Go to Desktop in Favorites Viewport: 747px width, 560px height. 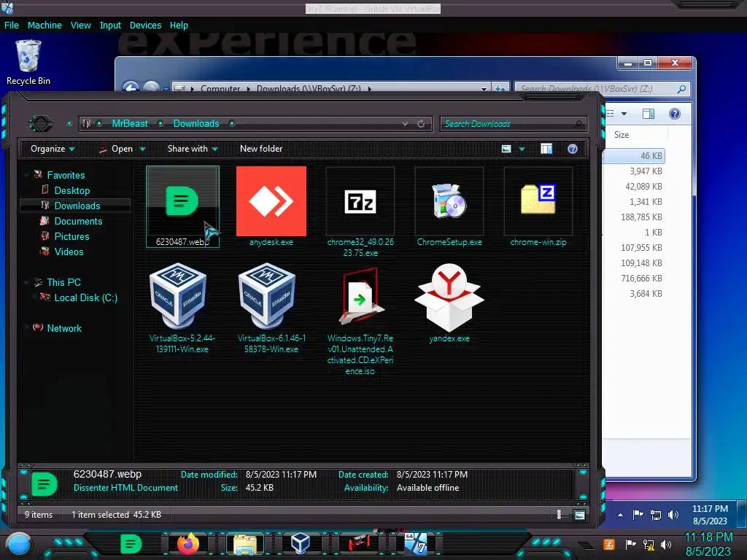(72, 190)
